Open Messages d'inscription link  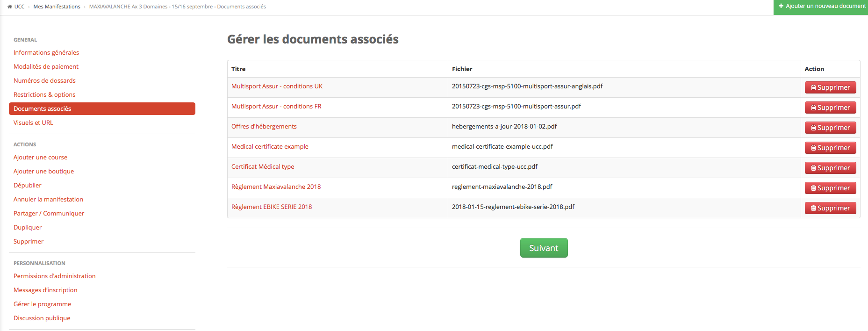click(45, 290)
